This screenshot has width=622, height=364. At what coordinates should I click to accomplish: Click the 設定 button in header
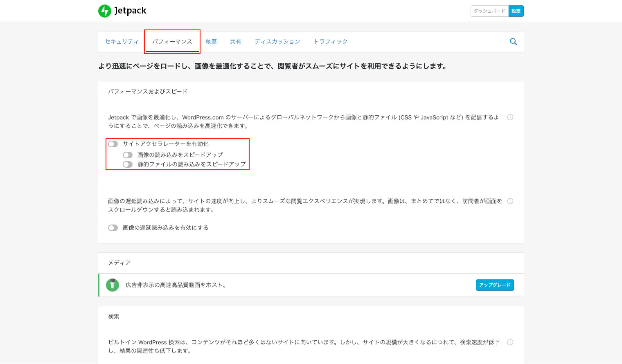516,11
